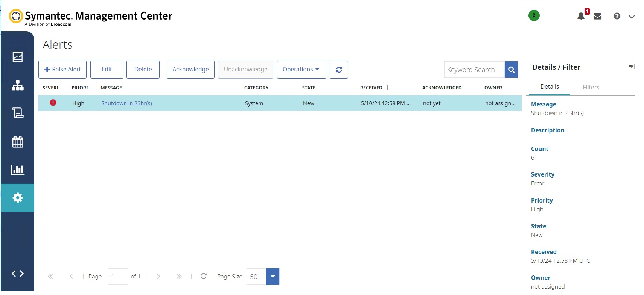Click the 'not assigned' owner value in Details
Image resolution: width=644 pixels, height=295 pixels.
[548, 287]
